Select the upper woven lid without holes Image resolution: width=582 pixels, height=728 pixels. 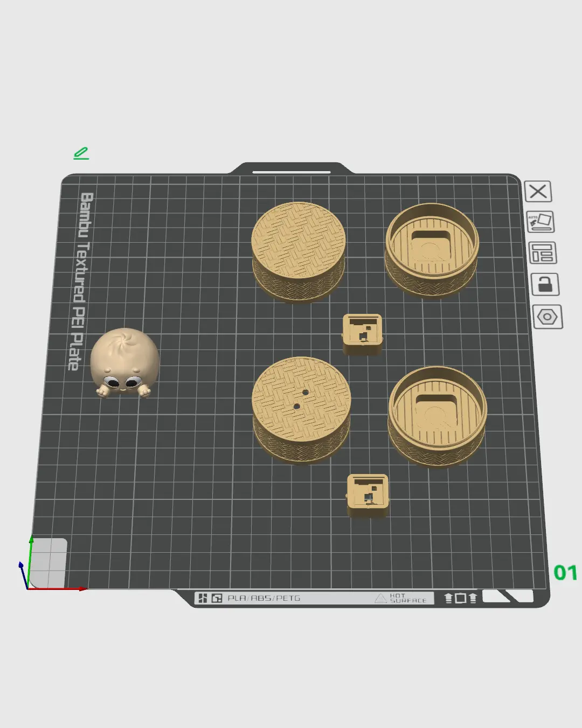299,252
